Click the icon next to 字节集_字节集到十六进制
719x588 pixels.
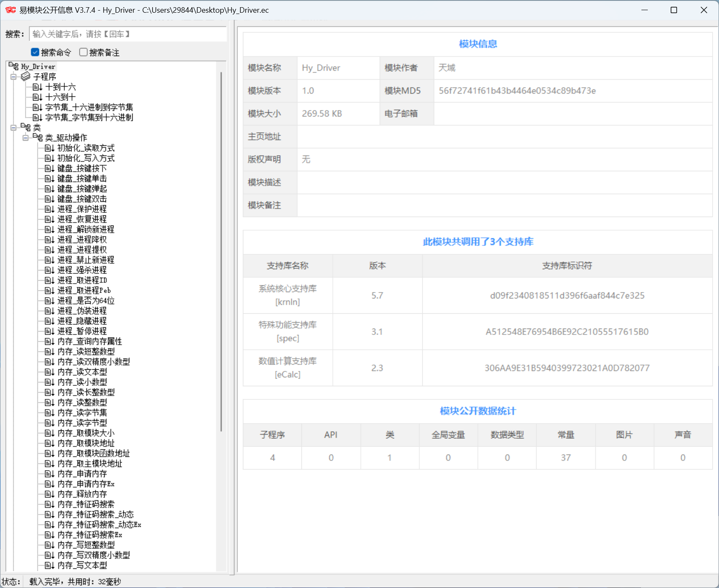(38, 117)
